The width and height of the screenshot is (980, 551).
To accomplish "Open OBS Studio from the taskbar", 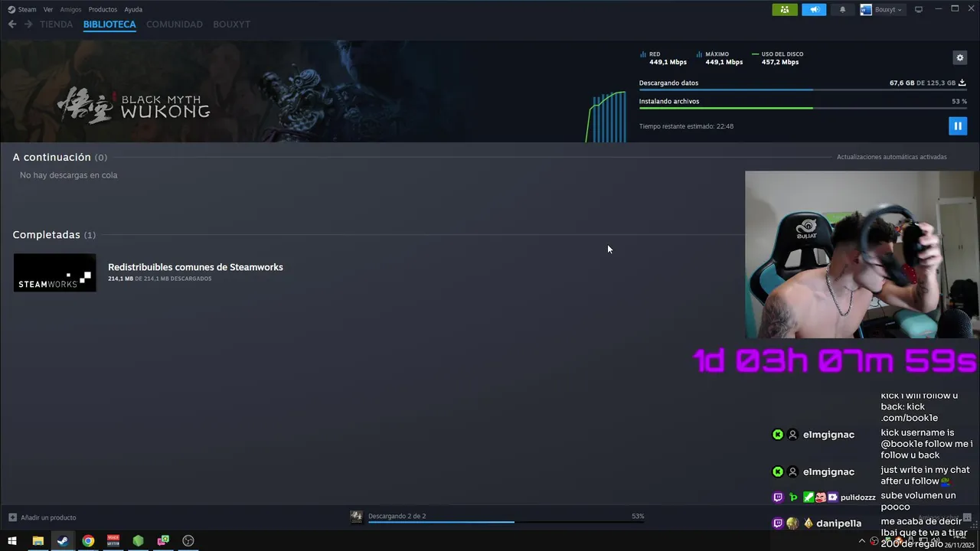I will [188, 541].
